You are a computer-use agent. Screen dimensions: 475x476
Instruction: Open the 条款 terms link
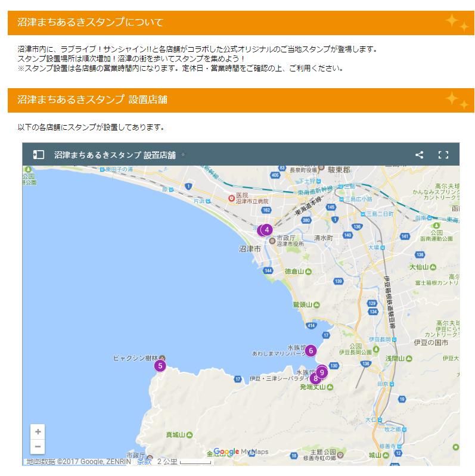144,462
